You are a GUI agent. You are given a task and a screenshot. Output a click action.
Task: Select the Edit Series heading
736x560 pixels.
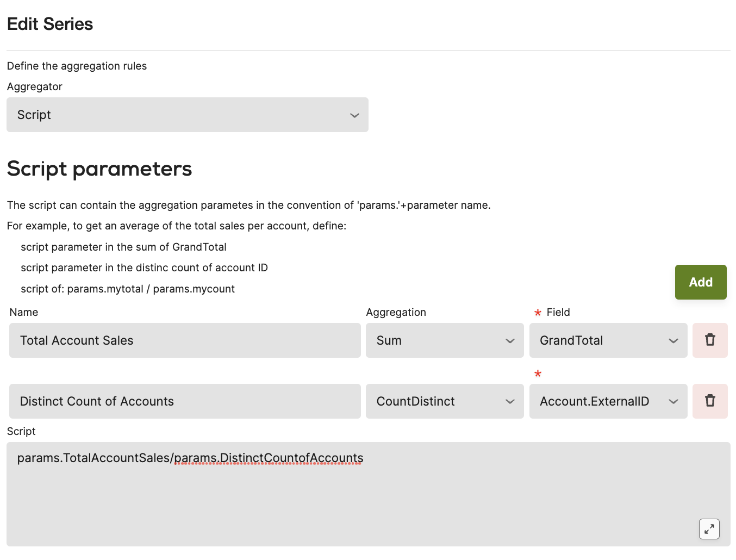(x=50, y=24)
